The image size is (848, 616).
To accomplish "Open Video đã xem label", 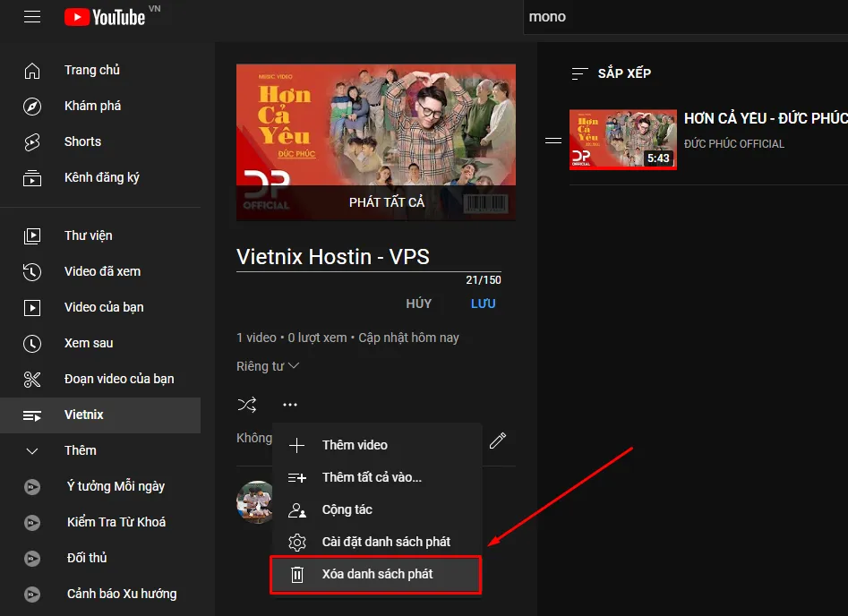I will coord(102,271).
